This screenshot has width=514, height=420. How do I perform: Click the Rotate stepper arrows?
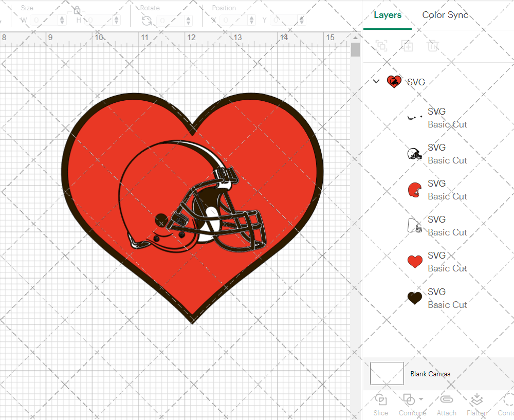tap(188, 21)
